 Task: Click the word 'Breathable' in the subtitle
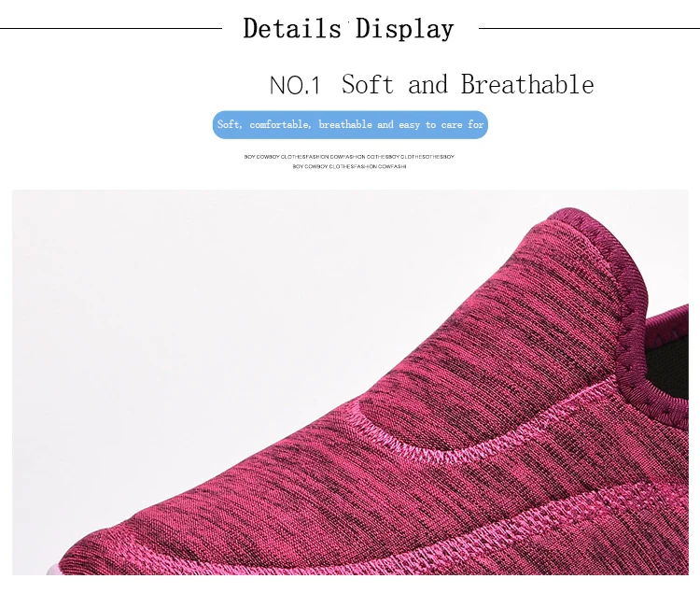tap(527, 84)
